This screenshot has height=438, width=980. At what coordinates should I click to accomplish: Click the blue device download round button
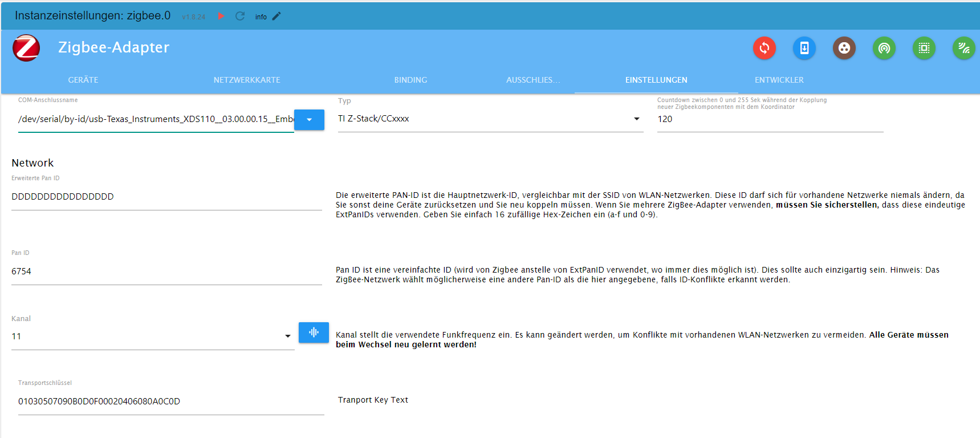(804, 48)
